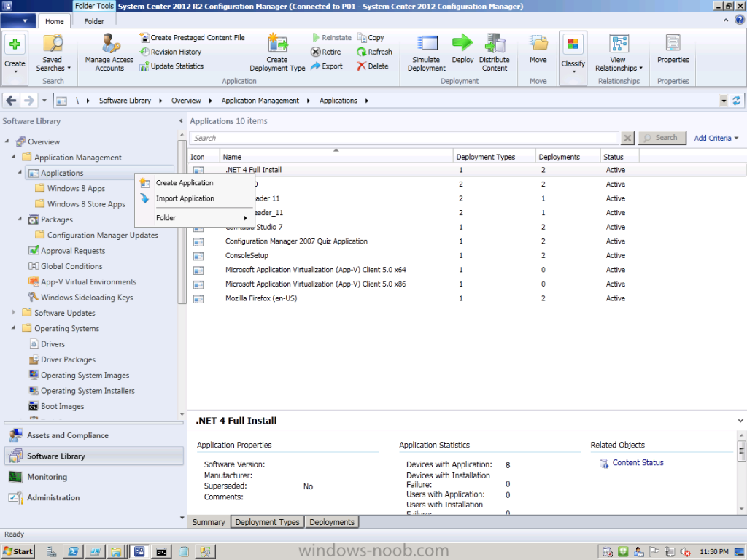Open the address bar history dropdown

point(724,101)
